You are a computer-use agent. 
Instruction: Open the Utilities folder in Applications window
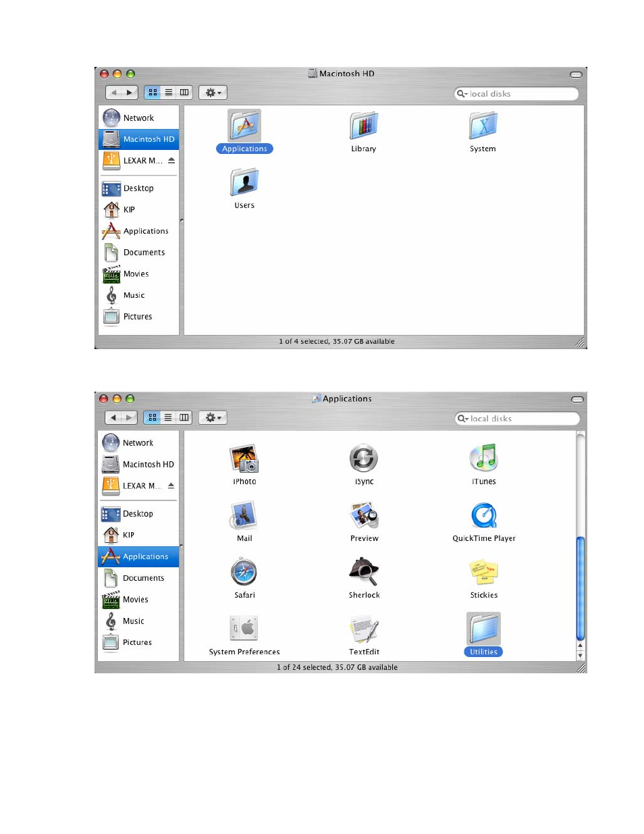click(x=483, y=629)
